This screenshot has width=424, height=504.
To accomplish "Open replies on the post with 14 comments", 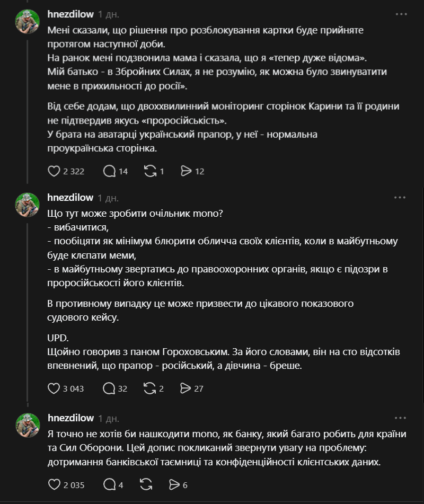I will [110, 171].
